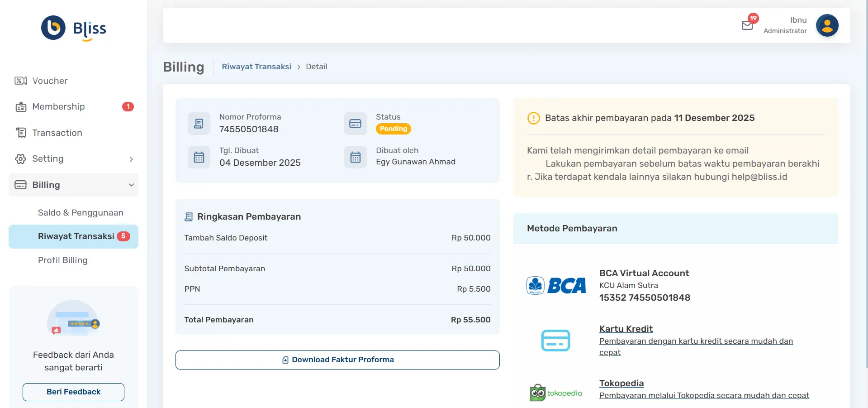Open the Voucher section icon
This screenshot has height=408, width=868.
click(x=20, y=81)
